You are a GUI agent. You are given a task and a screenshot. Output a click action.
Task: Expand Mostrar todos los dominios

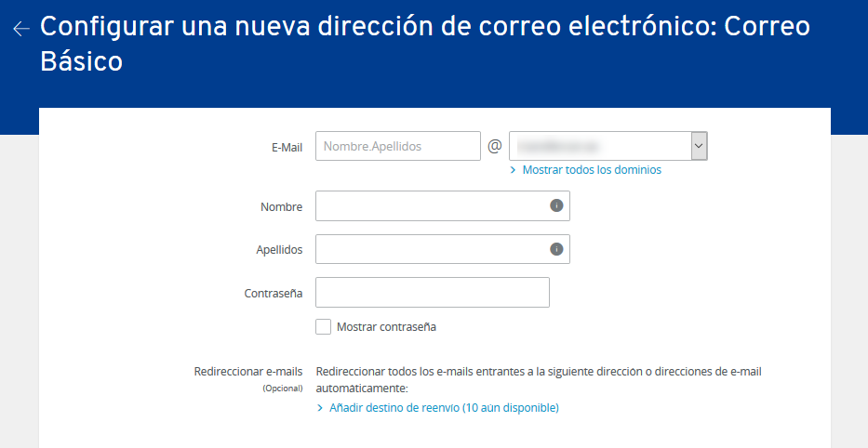(x=592, y=170)
